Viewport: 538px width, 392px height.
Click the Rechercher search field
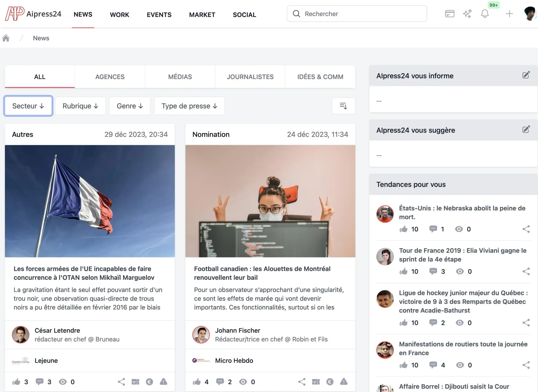(x=357, y=14)
